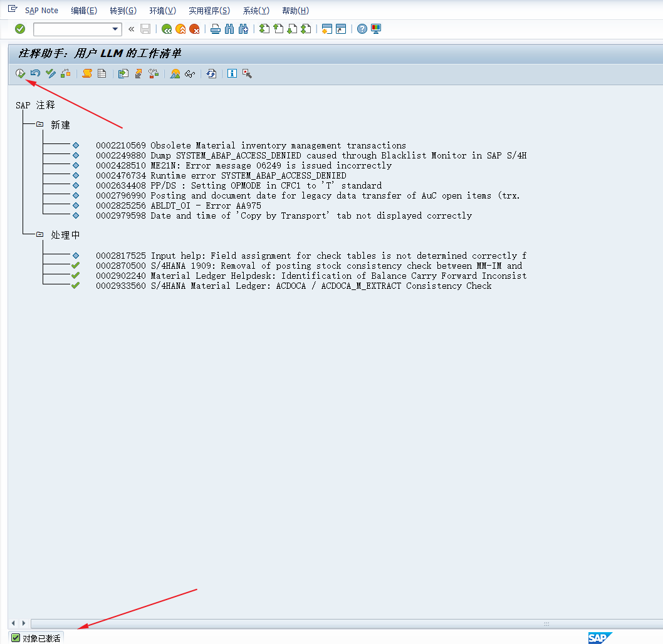Click the green Enter checkmark button
663x644 pixels.
tap(20, 29)
